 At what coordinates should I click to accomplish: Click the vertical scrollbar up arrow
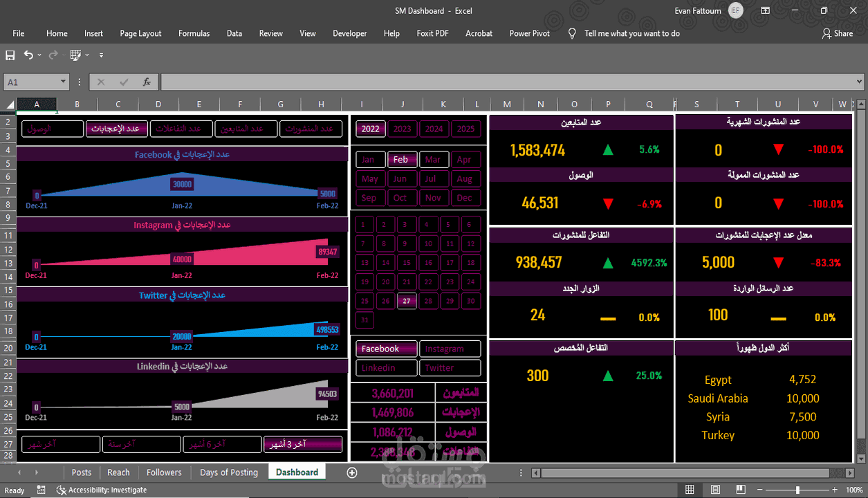862,105
